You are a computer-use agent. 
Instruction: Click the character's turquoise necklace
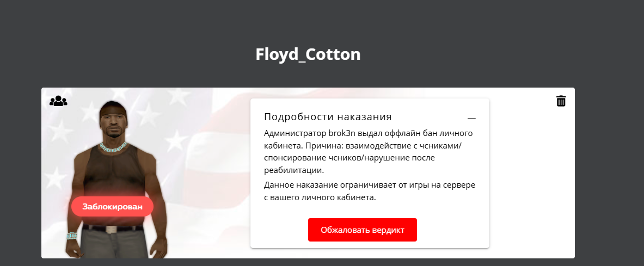coord(113,146)
